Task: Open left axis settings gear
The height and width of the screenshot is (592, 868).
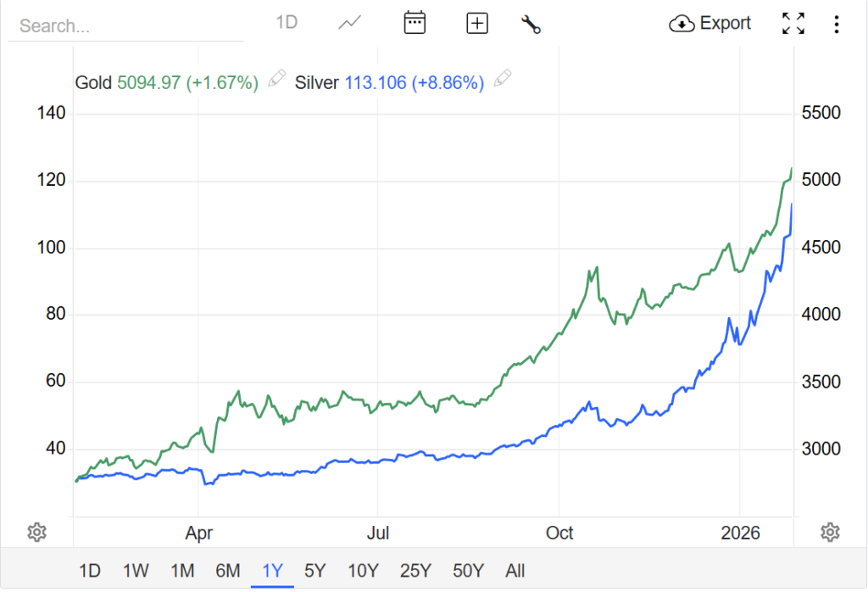Action: (x=36, y=533)
